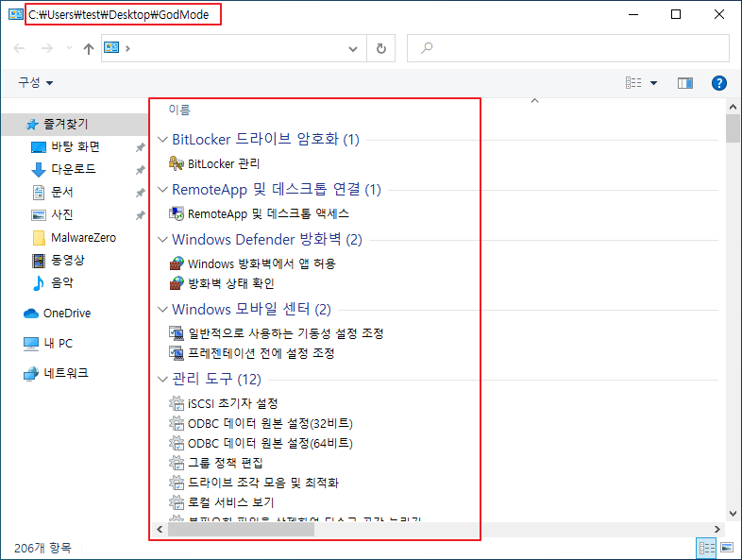This screenshot has height=560, width=742.
Task: Click the vertical scrollbar up arrow
Action: (x=733, y=107)
